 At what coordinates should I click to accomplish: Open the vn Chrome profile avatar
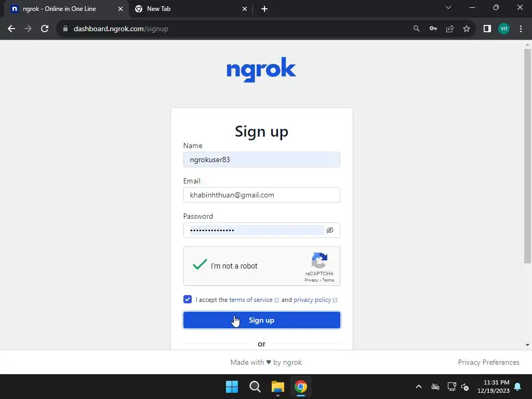click(x=504, y=29)
